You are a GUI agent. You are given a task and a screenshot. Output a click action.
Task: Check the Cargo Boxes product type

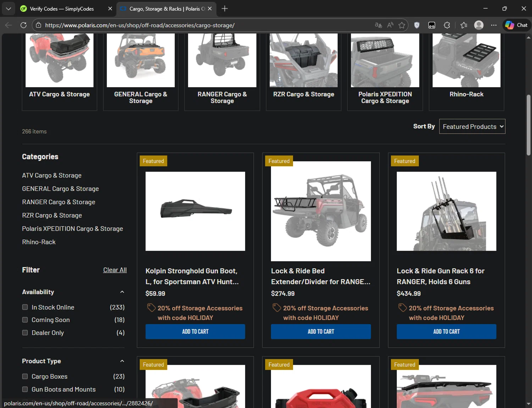pos(25,376)
